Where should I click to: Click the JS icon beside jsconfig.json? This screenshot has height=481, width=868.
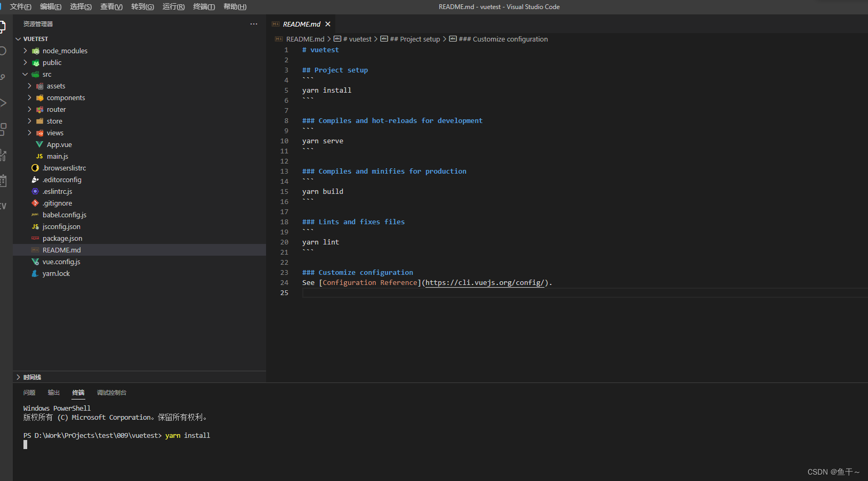coord(35,226)
